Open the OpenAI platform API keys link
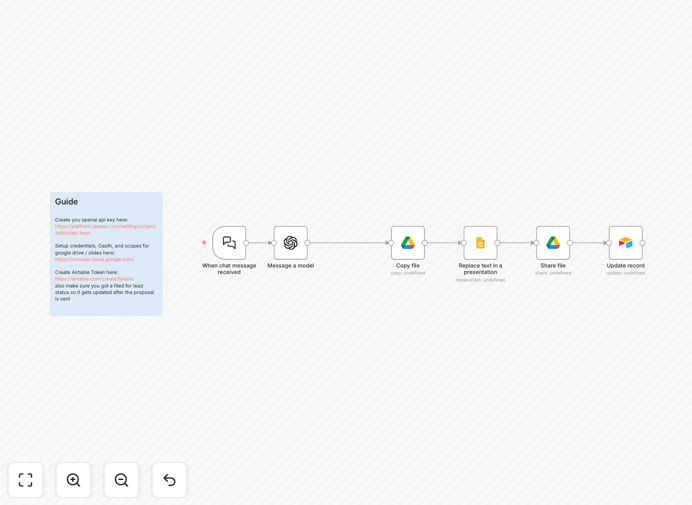The image size is (692, 505). (x=105, y=230)
